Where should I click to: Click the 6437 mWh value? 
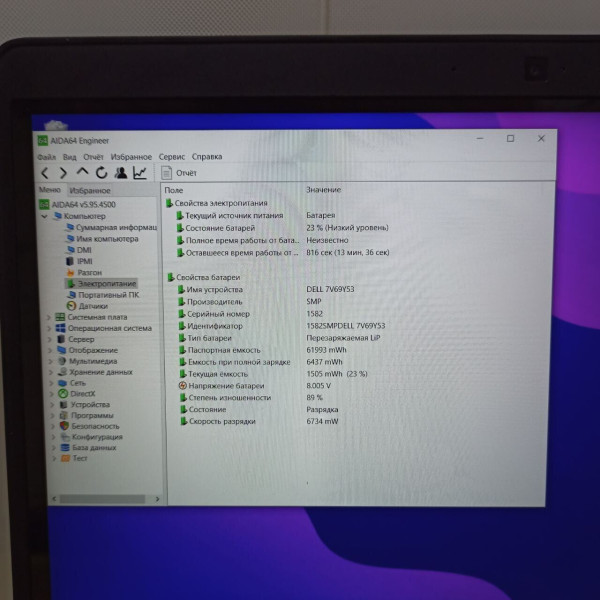(324, 362)
